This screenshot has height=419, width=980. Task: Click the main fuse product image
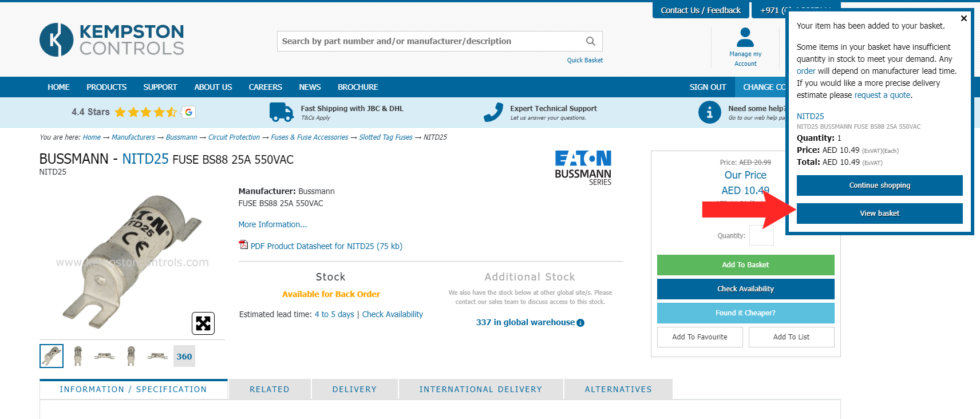tap(131, 262)
